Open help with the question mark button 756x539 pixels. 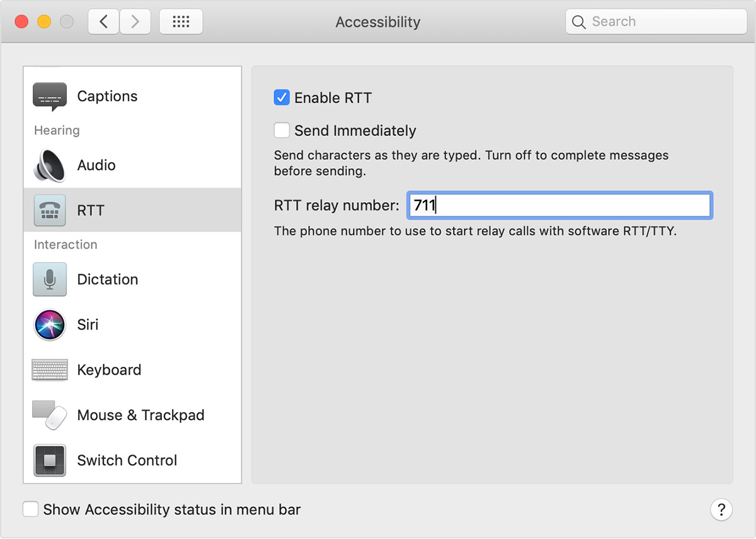[x=721, y=509]
